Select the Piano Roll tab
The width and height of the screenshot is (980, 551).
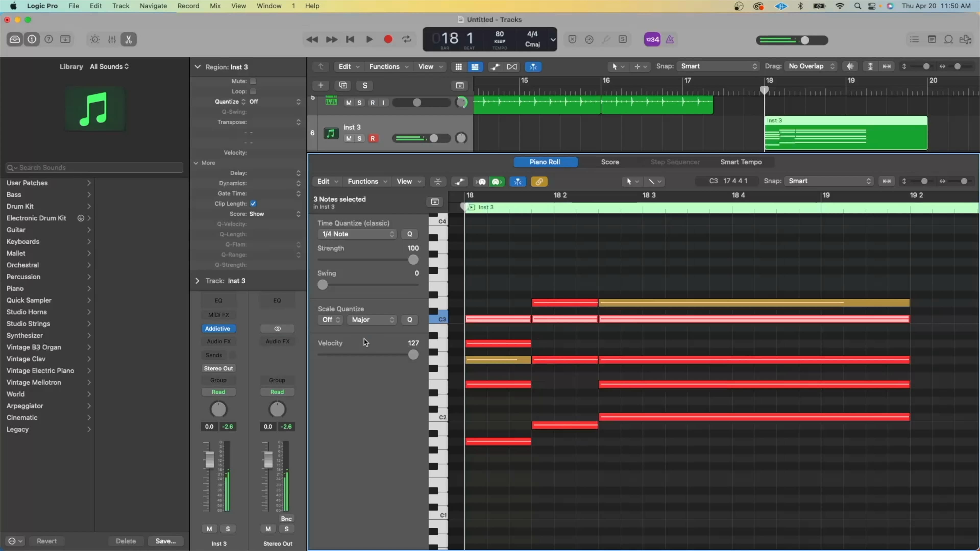coord(545,162)
